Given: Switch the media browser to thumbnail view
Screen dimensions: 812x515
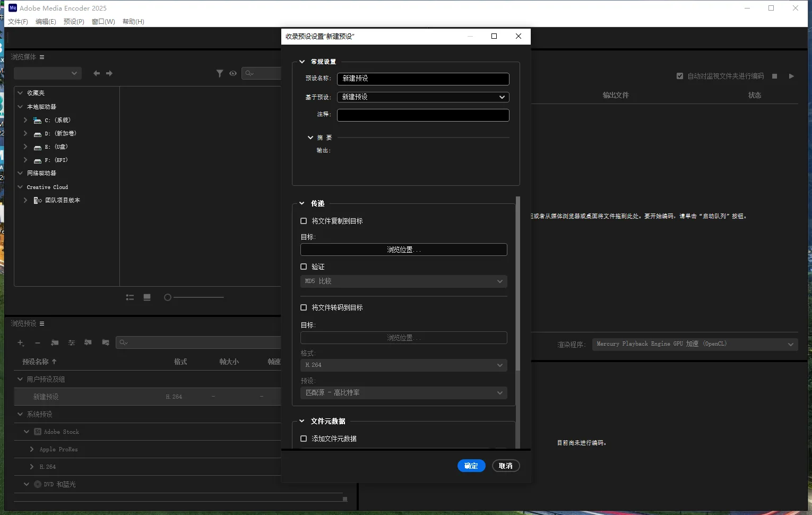Looking at the screenshot, I should pyautogui.click(x=147, y=297).
